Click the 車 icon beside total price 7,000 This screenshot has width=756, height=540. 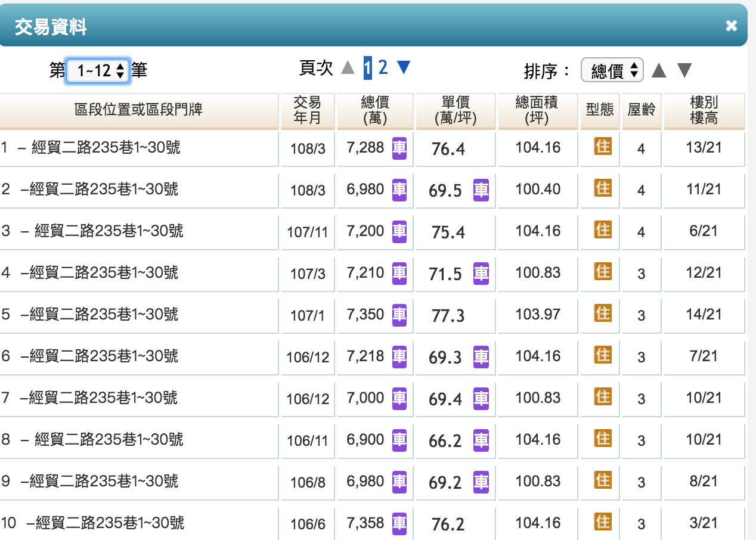(x=399, y=398)
